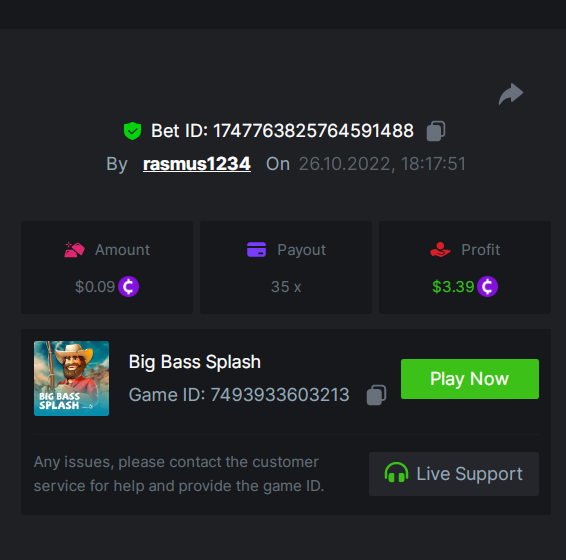Viewport: 566px width, 560px height.
Task: Copy the Bet ID with the copy icon
Action: [x=436, y=131]
